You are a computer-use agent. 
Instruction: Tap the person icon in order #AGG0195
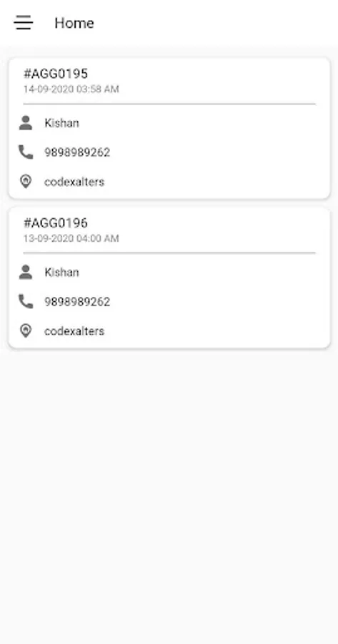[x=26, y=123]
